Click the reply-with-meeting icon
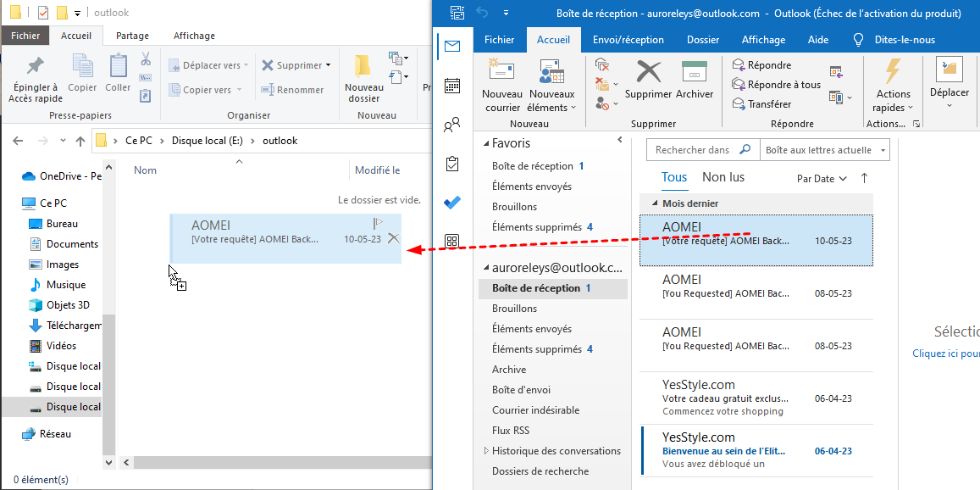The height and width of the screenshot is (490, 980). coord(836,73)
